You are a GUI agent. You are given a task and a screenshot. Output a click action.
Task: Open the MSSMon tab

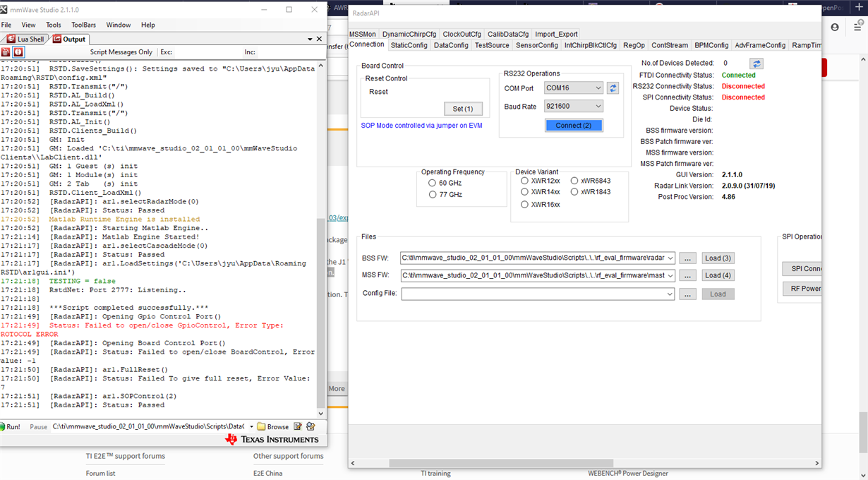tap(363, 34)
